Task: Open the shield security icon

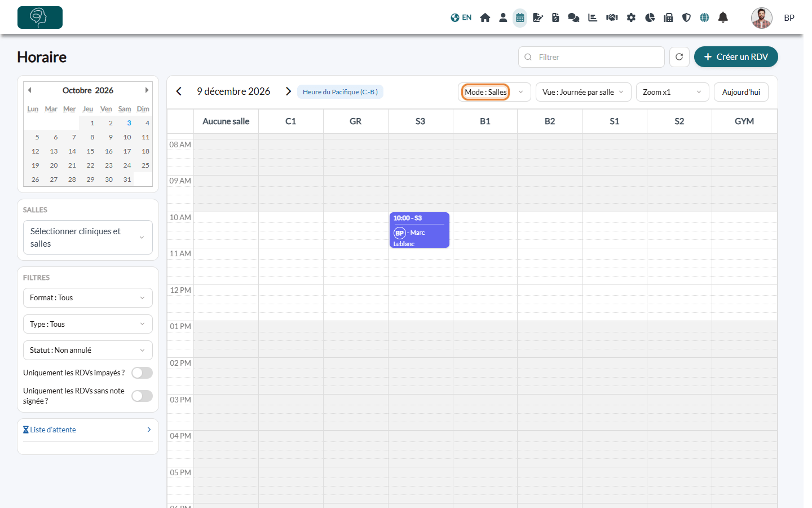Action: click(x=686, y=17)
